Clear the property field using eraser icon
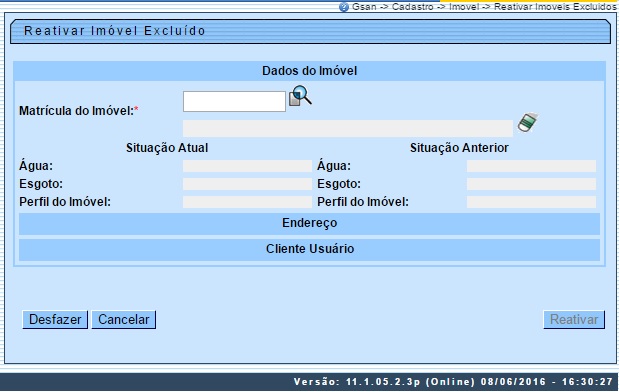Image resolution: width=619 pixels, height=392 pixels. coord(528,122)
